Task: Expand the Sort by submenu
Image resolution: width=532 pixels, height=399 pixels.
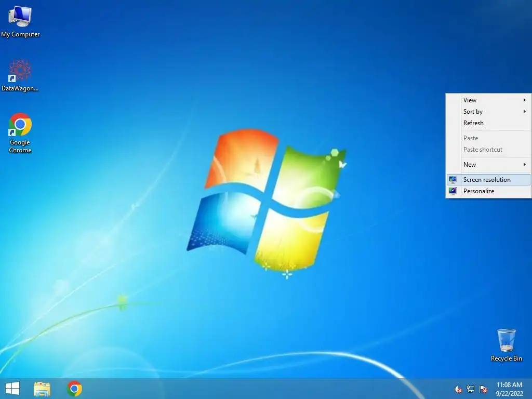Action: (x=488, y=112)
